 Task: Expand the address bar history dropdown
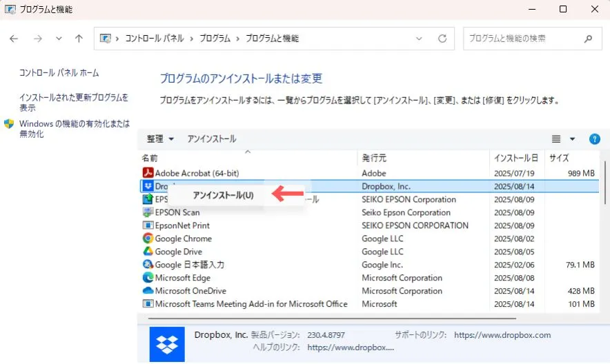point(419,39)
